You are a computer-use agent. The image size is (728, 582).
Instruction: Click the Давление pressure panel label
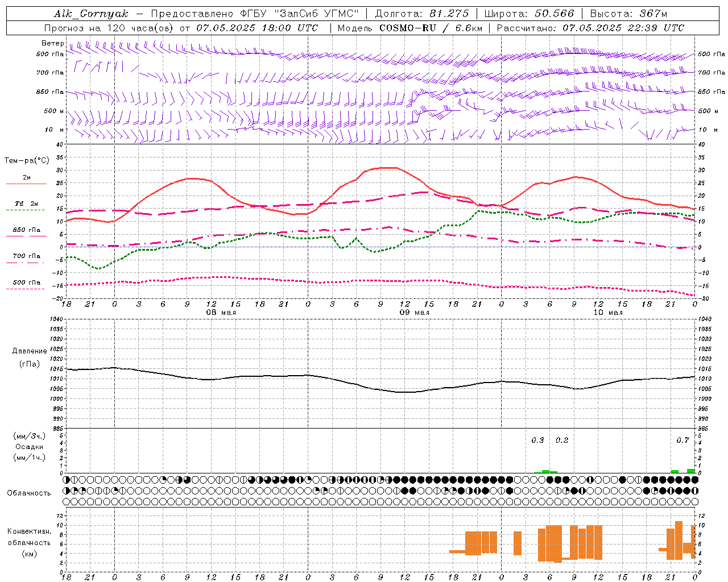point(30,351)
